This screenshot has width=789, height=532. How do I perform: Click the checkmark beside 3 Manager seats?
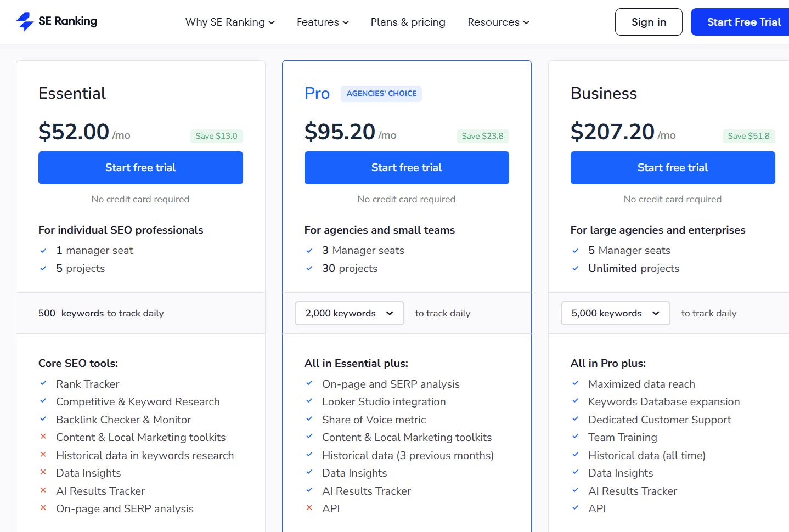(x=309, y=251)
